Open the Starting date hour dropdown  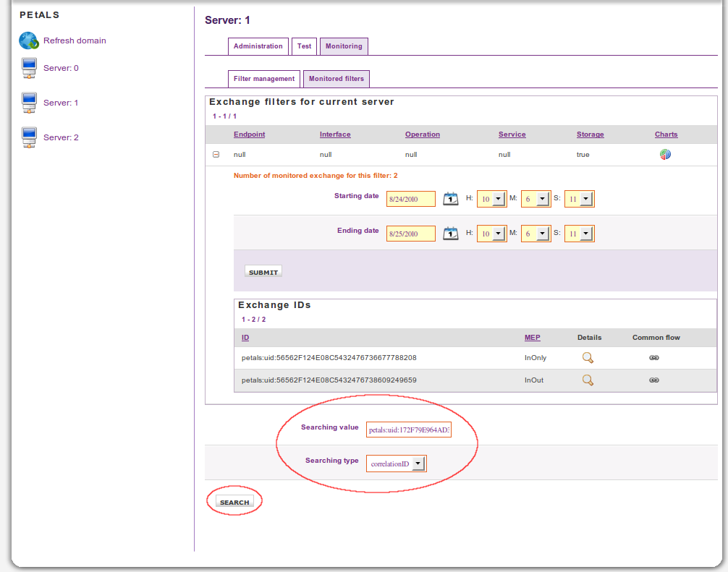(497, 200)
